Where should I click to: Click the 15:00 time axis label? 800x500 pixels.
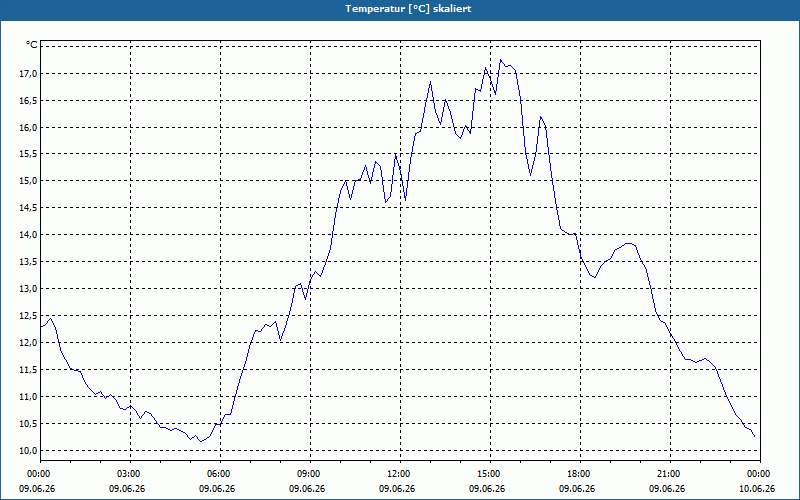(491, 474)
